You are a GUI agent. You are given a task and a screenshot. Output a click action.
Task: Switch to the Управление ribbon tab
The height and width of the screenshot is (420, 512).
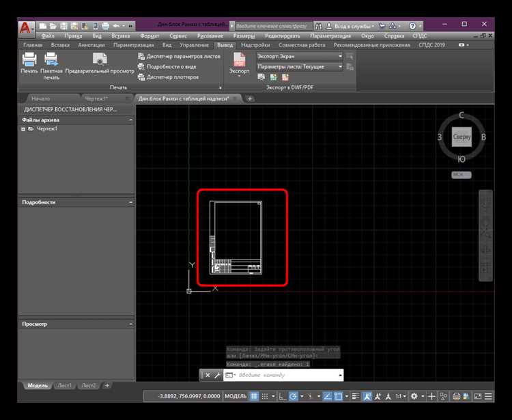194,45
